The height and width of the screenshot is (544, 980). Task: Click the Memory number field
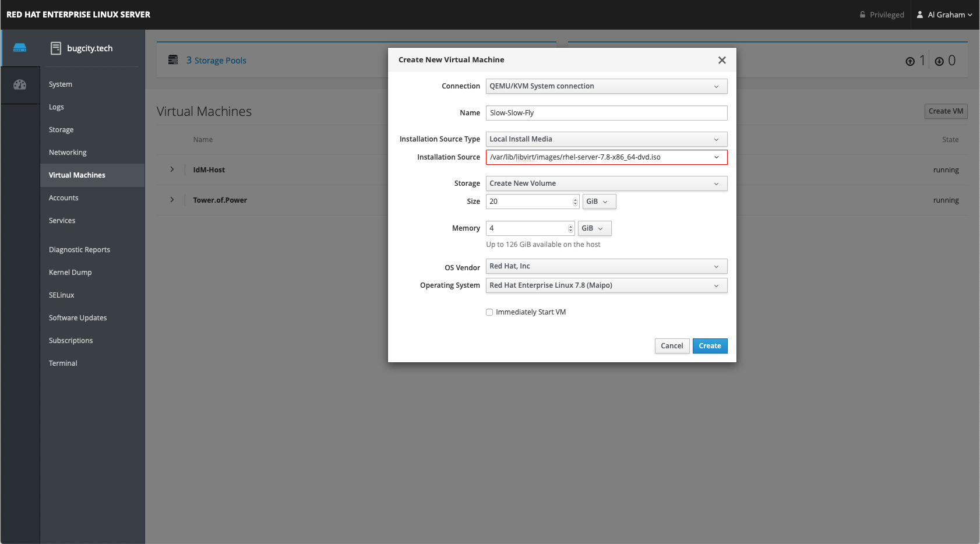(x=530, y=228)
